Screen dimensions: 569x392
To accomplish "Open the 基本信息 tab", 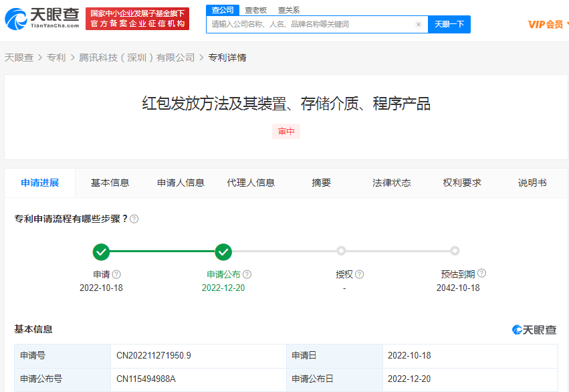I will point(110,183).
